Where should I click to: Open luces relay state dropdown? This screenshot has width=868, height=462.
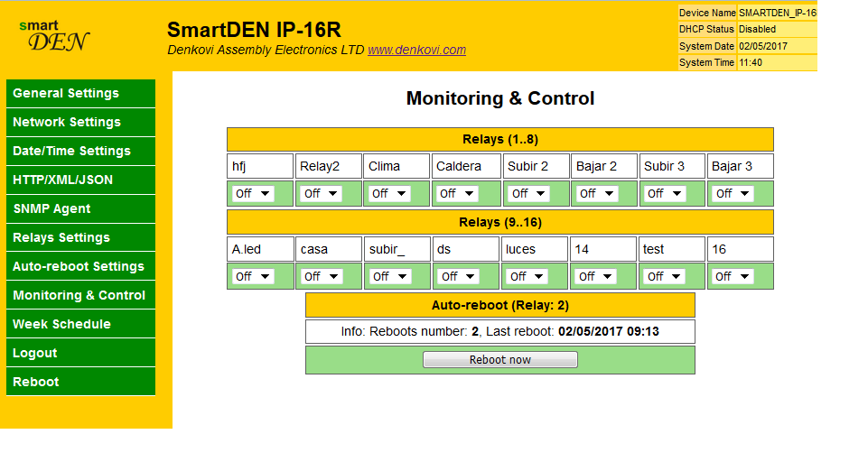pyautogui.click(x=527, y=277)
